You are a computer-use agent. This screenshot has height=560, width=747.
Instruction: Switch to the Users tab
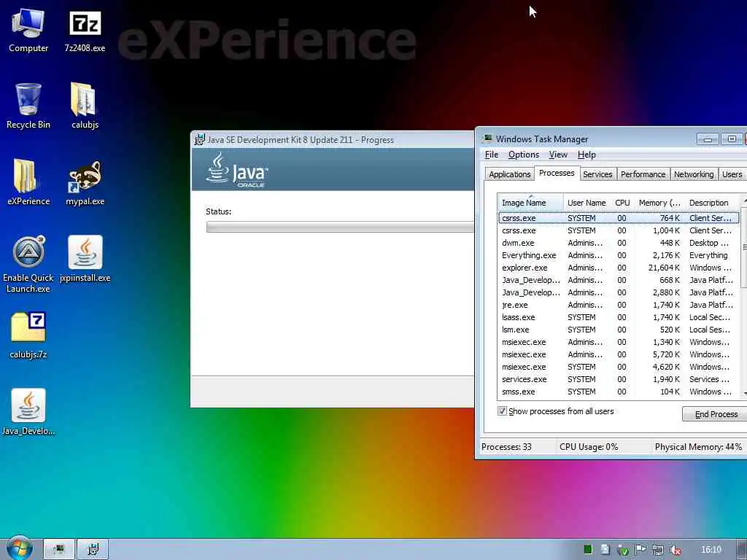tap(732, 174)
